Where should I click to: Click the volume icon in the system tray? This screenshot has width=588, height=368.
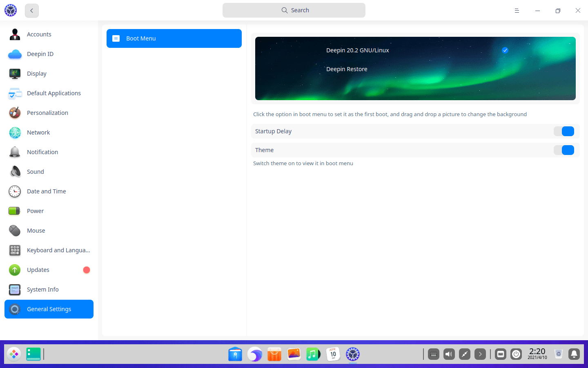click(449, 354)
